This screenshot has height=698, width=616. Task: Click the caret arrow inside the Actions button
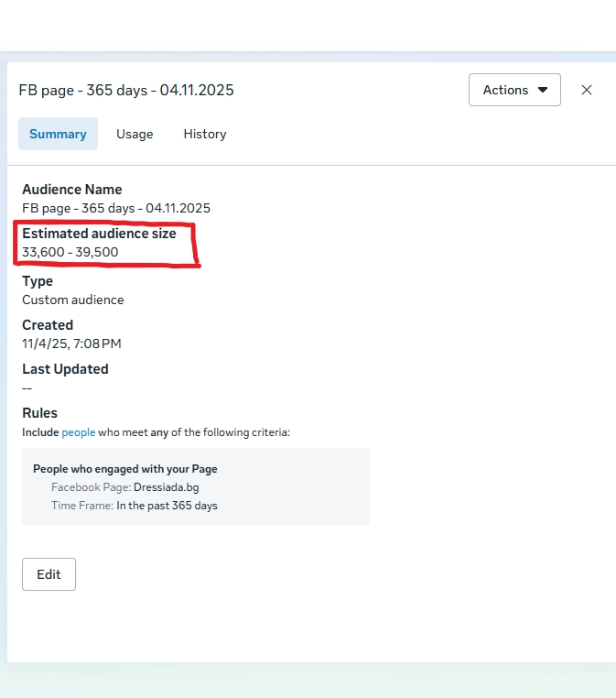pos(543,90)
